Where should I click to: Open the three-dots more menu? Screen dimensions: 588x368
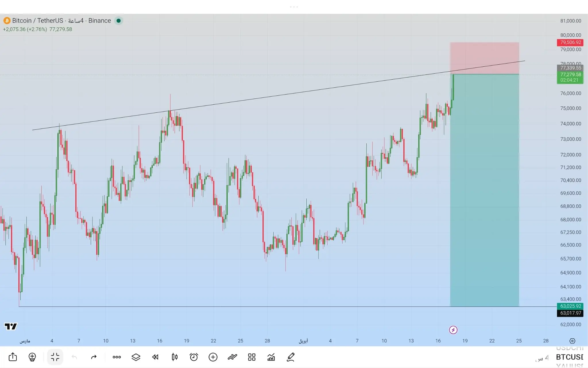click(117, 357)
